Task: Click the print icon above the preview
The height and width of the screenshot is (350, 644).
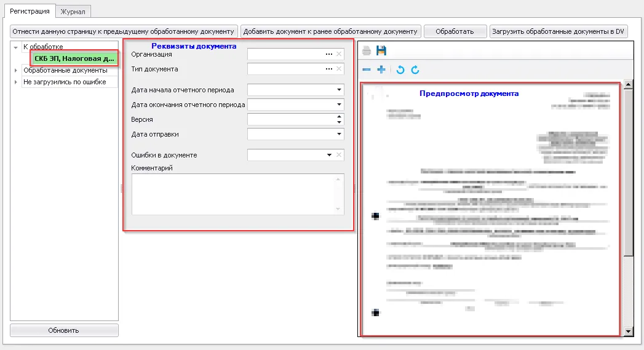Action: point(367,51)
